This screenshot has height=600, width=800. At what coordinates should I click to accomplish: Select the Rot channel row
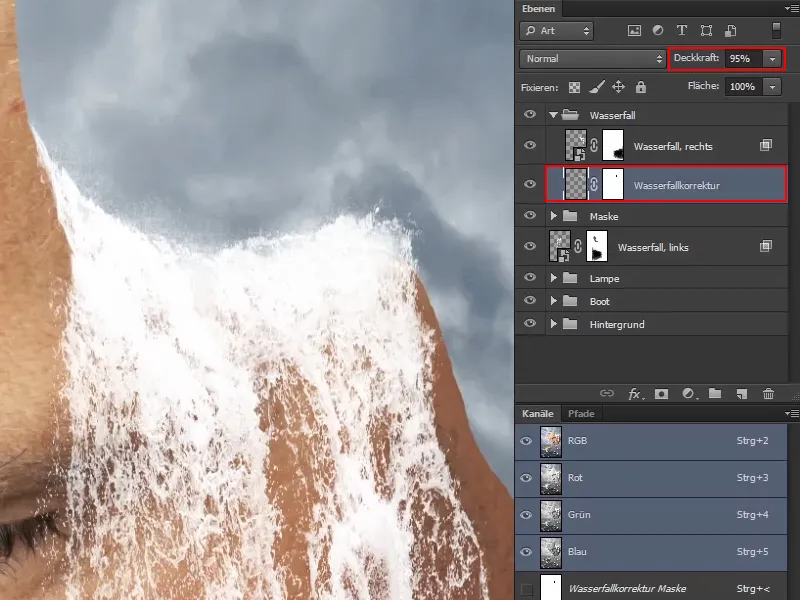pyautogui.click(x=651, y=479)
